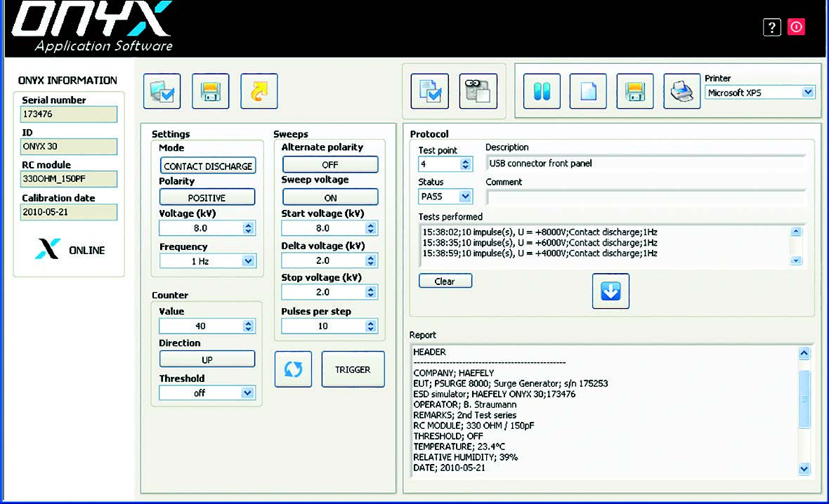The image size is (829, 504).
Task: Click the Counter Value spinner arrows
Action: click(x=249, y=326)
